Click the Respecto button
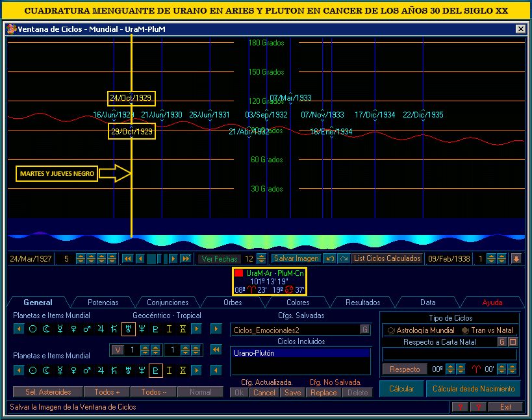Image resolution: width=532 pixels, height=420 pixels. [x=405, y=369]
